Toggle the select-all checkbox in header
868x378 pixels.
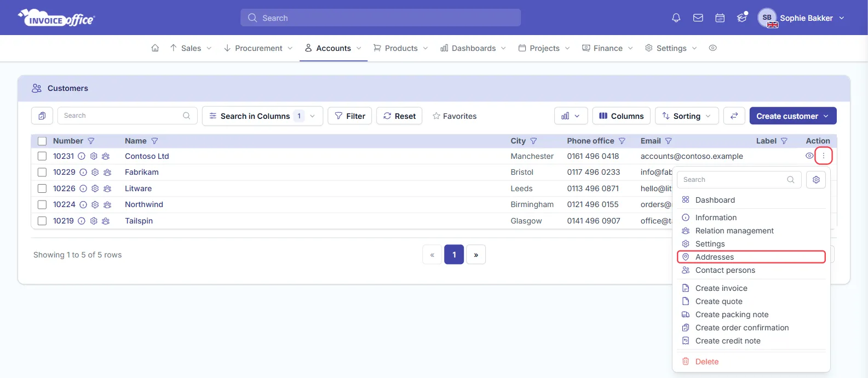pos(42,141)
